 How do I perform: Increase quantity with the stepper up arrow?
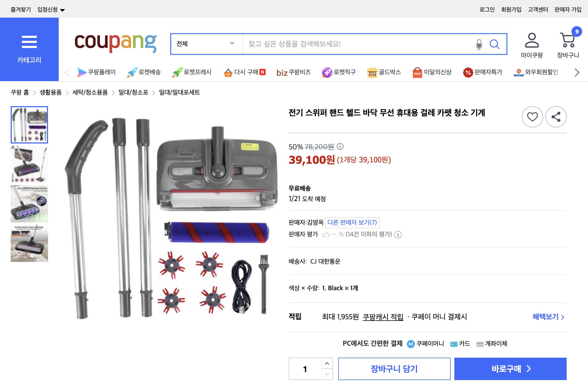point(326,363)
